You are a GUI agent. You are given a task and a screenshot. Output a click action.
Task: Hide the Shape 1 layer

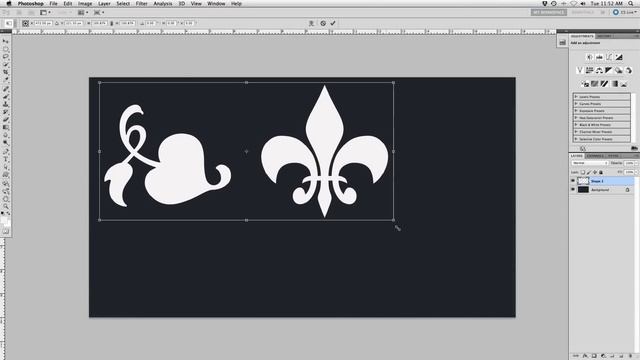coord(573,181)
